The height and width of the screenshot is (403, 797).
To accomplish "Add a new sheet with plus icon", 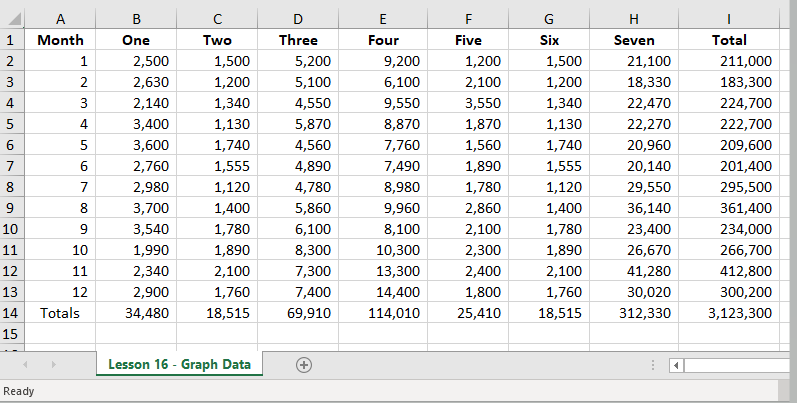I will click(x=304, y=365).
